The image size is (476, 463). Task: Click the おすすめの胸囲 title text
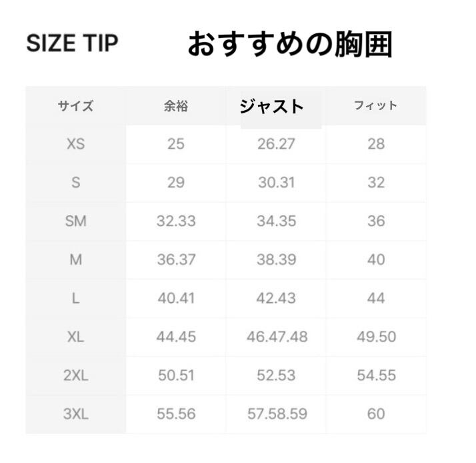[289, 45]
